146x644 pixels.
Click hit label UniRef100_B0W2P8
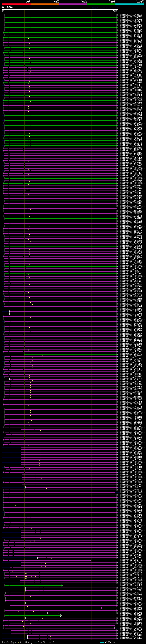pos(131,32)
